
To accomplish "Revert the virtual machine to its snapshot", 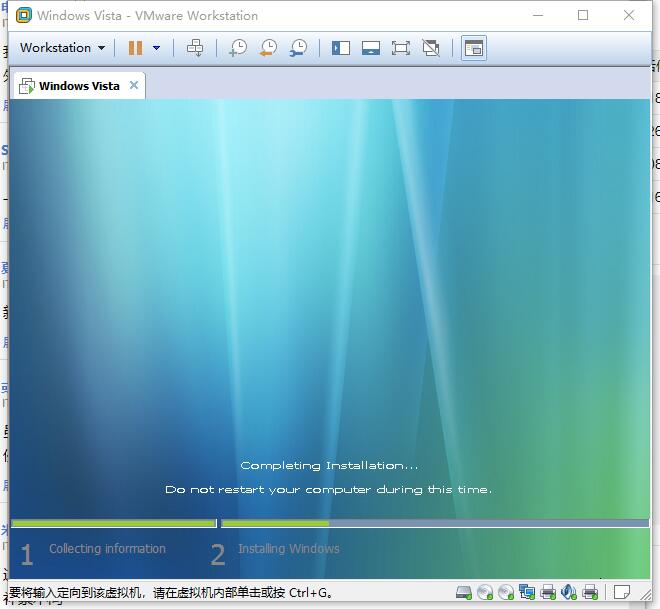I will (268, 48).
